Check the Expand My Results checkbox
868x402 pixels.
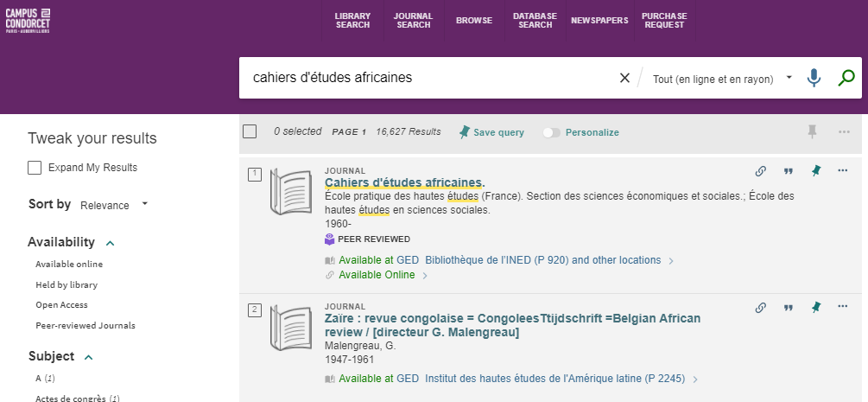[35, 168]
